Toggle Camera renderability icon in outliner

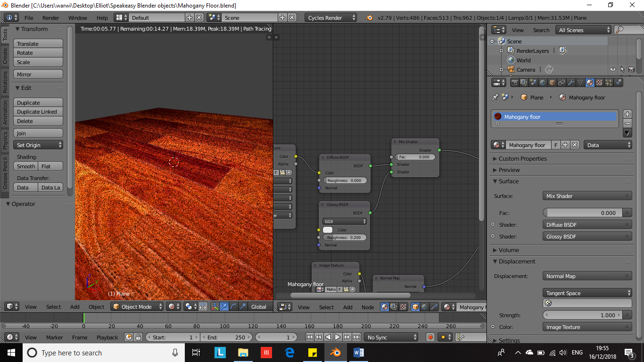point(631,69)
